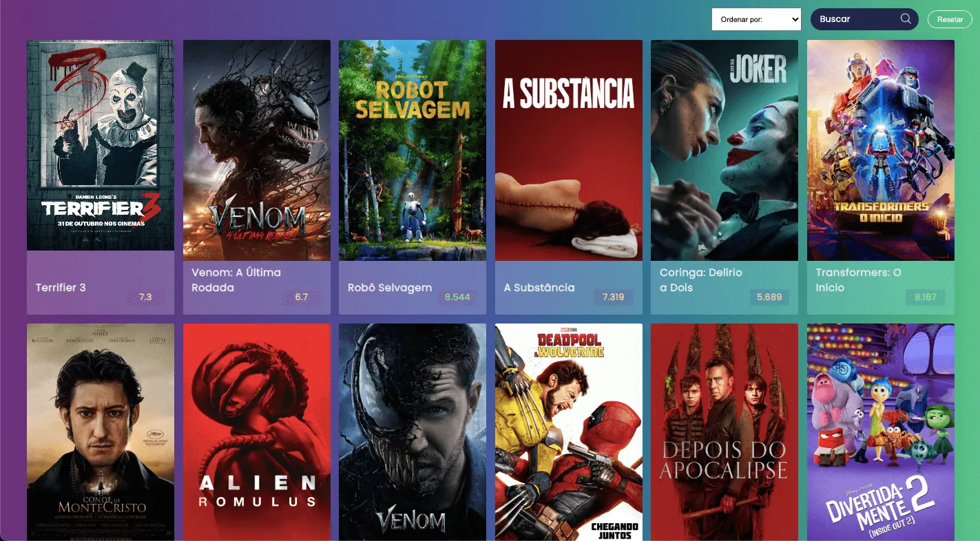The width and height of the screenshot is (980, 541).
Task: Click the Terrifier 3 title text
Action: pyautogui.click(x=61, y=287)
